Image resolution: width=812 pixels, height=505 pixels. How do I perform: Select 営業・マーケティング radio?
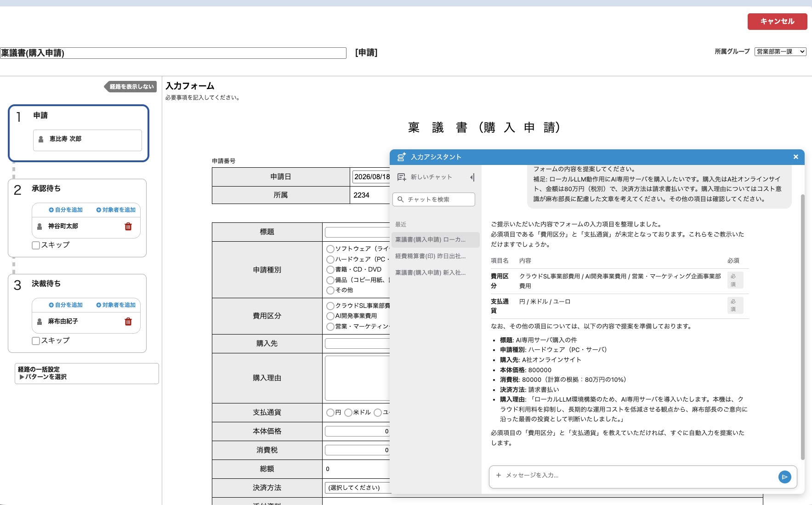[x=330, y=327]
